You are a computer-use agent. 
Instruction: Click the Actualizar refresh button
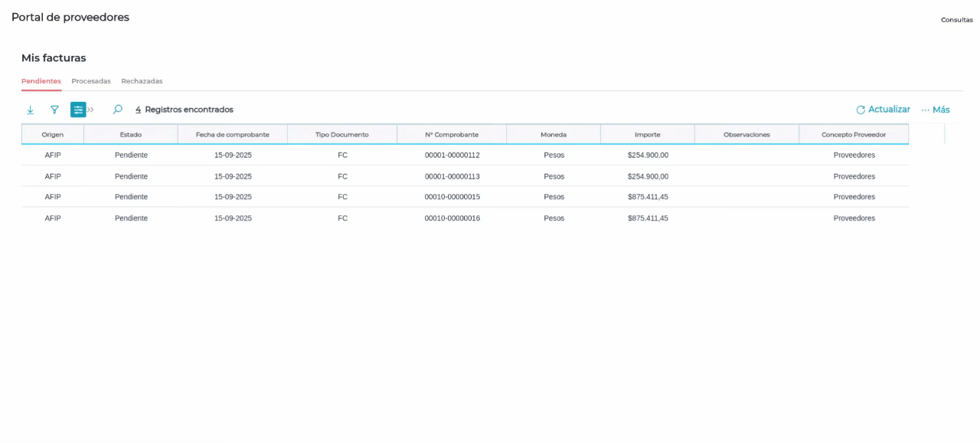pyautogui.click(x=883, y=110)
